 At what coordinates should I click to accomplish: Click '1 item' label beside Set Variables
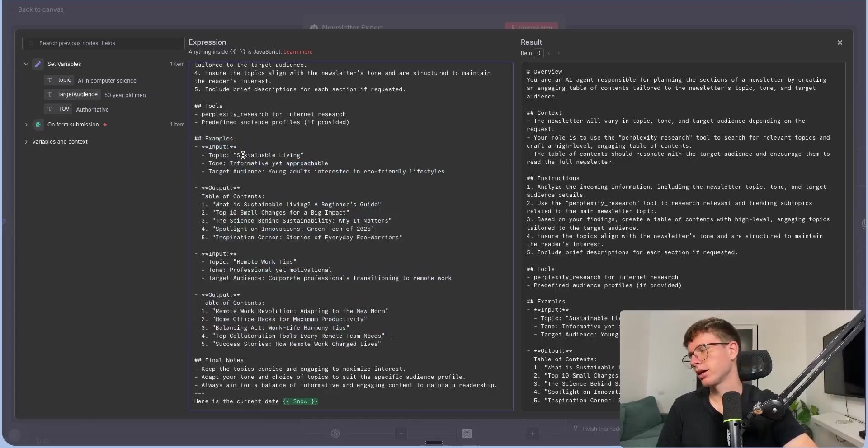[x=177, y=64]
